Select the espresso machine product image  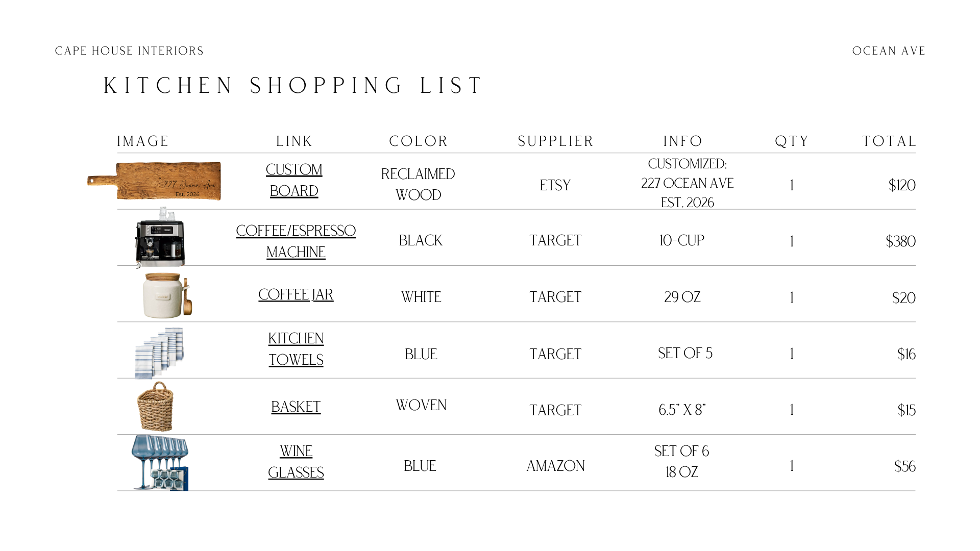160,237
